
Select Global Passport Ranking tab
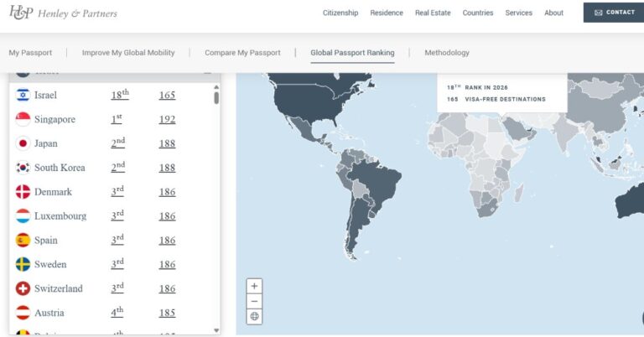pos(352,53)
